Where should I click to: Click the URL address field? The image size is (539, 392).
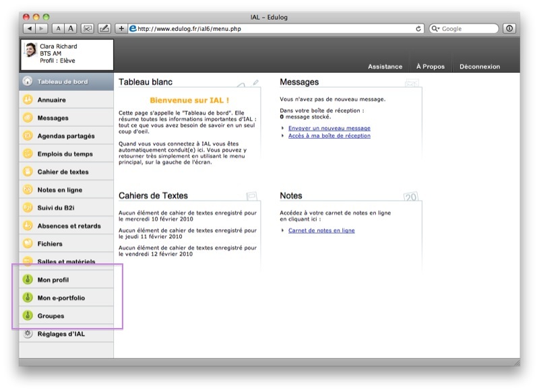[269, 29]
